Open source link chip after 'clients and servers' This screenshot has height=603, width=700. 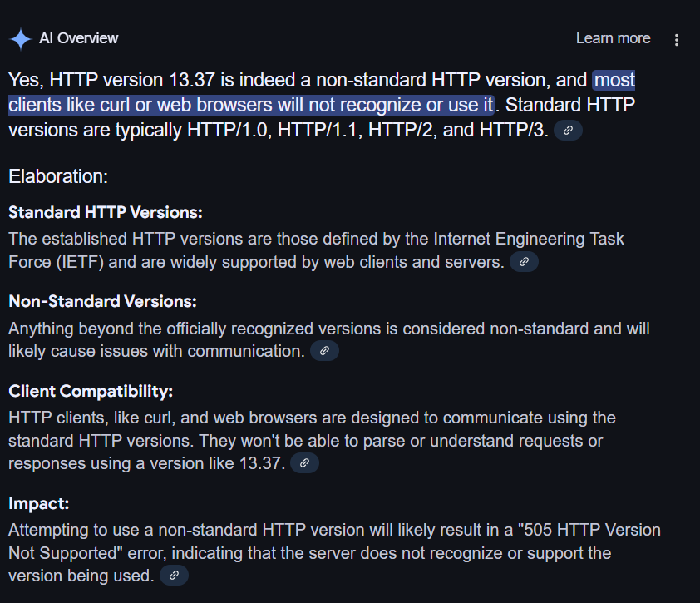click(524, 262)
